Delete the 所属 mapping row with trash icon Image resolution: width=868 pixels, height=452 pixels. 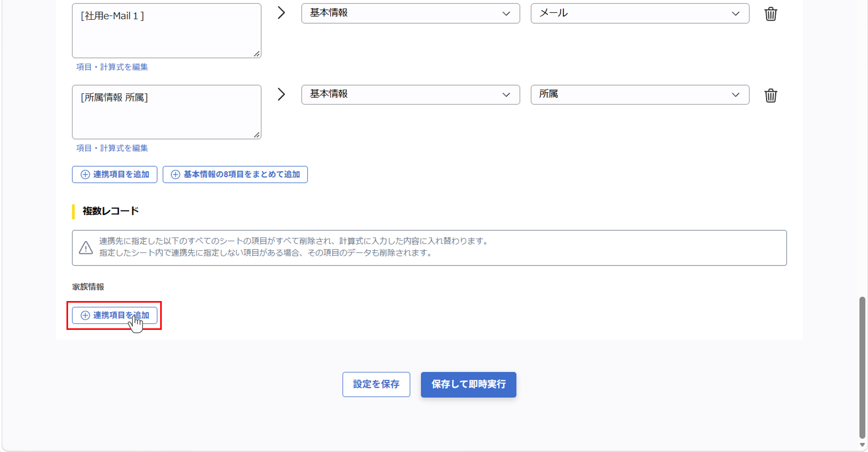point(770,95)
